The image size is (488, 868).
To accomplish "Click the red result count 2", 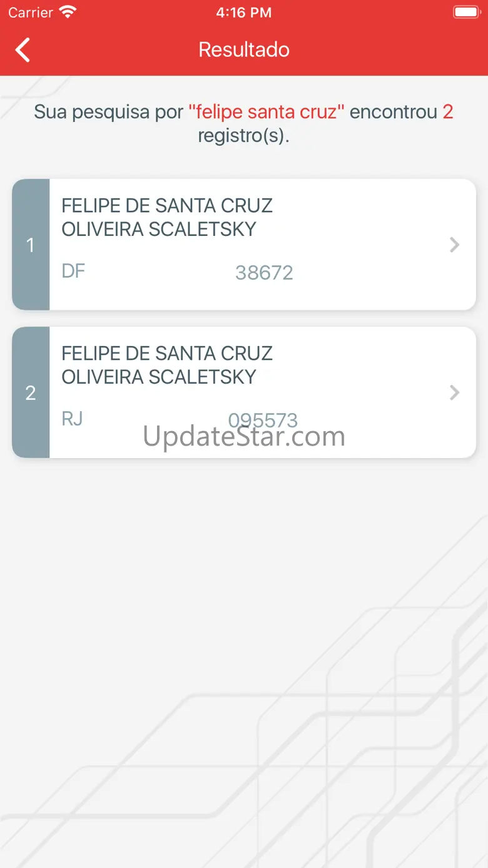I will [x=447, y=112].
